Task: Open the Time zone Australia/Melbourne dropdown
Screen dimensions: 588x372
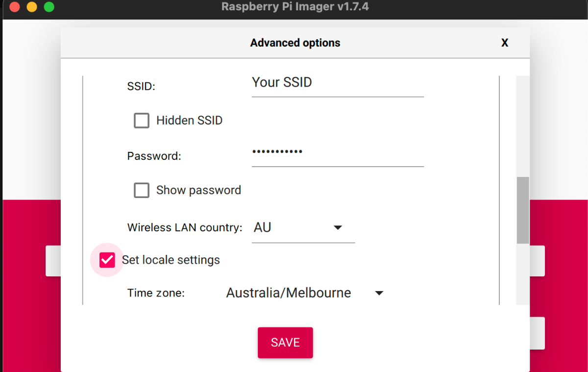Action: (x=305, y=293)
